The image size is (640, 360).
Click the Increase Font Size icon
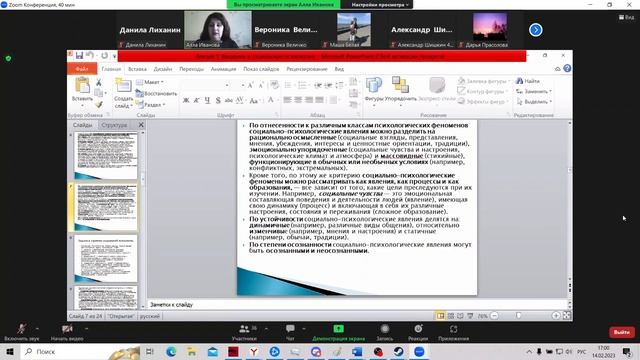coord(251,85)
